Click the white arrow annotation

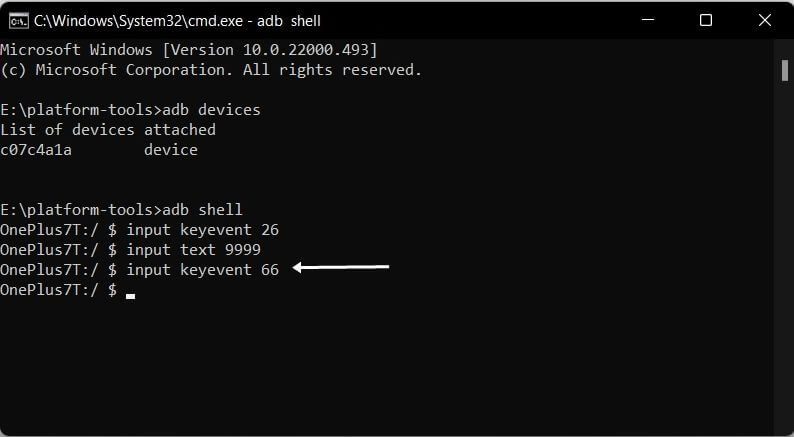(341, 268)
